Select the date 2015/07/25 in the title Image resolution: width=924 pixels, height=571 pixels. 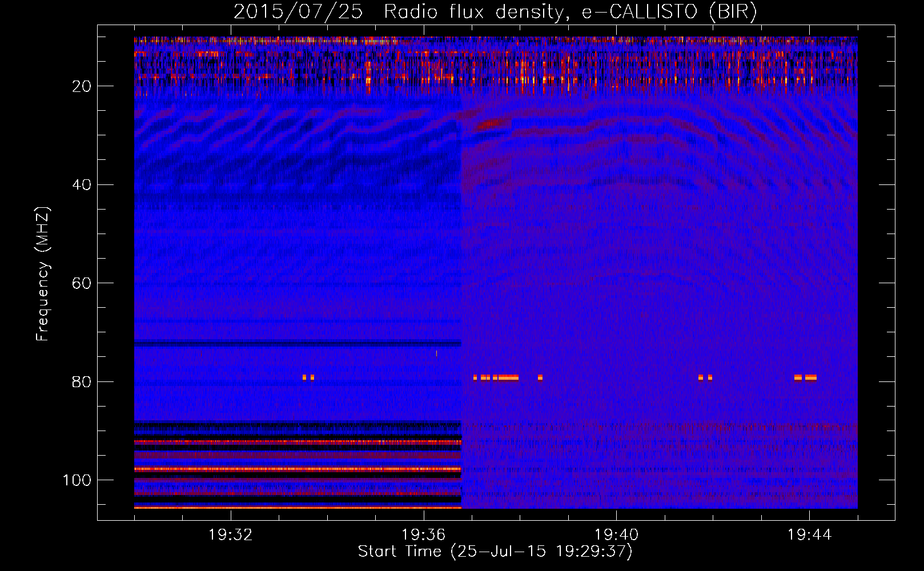coord(298,11)
